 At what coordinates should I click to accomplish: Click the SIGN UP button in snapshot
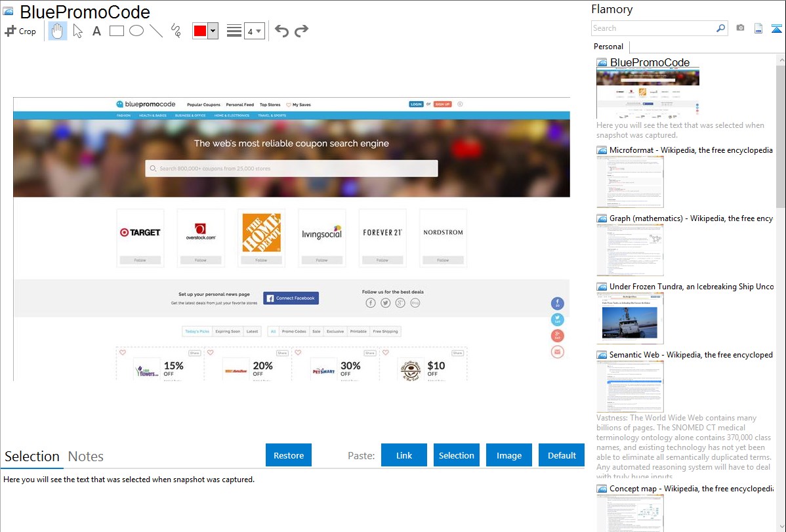pos(442,104)
